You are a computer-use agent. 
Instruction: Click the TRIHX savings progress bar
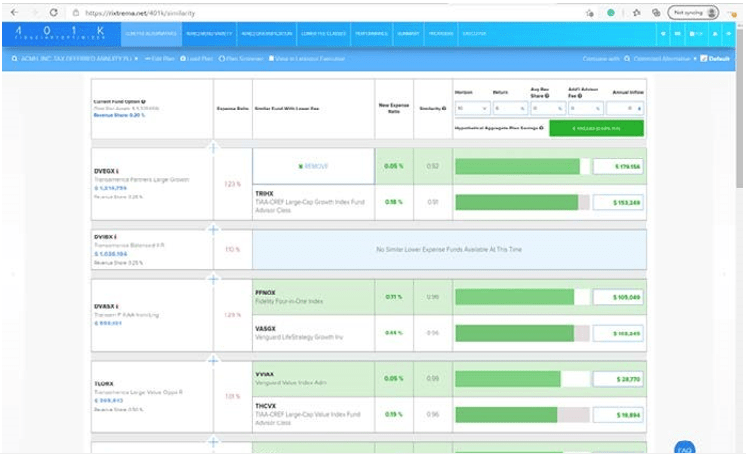point(520,202)
